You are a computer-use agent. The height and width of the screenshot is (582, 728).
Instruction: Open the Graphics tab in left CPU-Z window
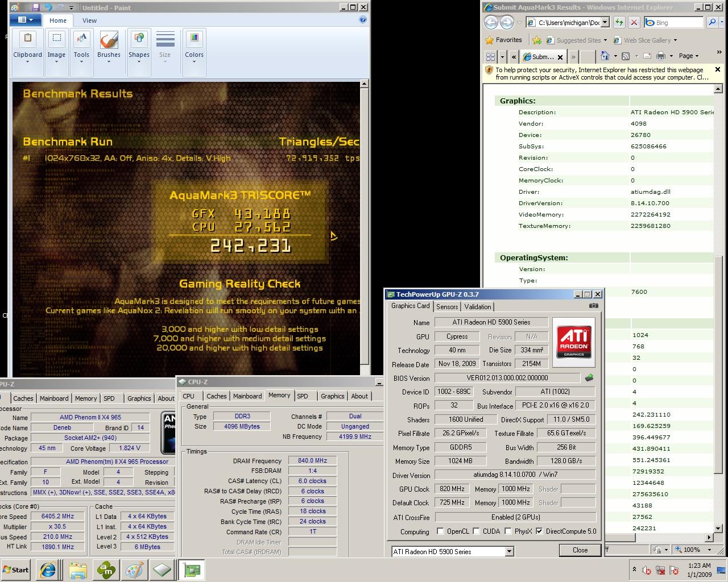click(x=139, y=398)
